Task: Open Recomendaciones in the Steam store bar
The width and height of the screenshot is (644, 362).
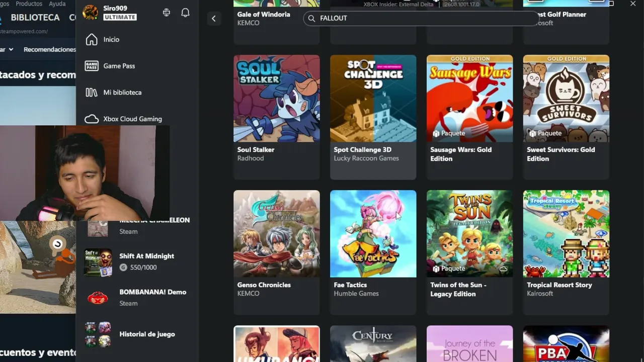Action: pyautogui.click(x=50, y=49)
